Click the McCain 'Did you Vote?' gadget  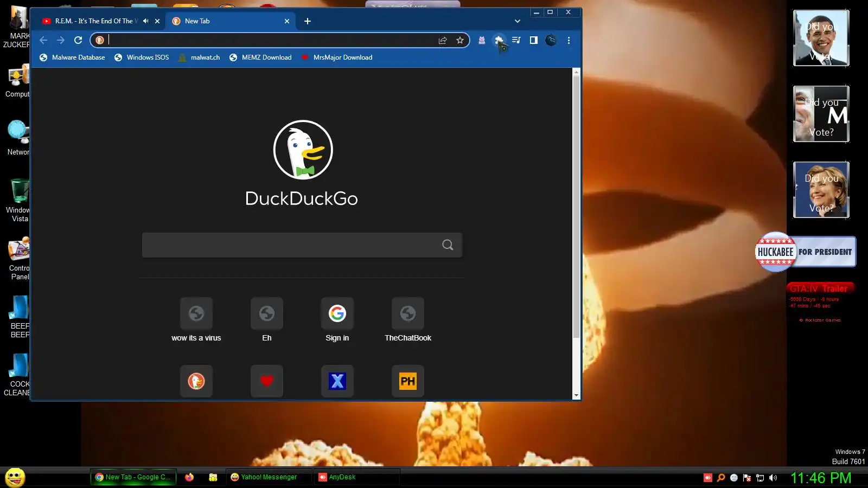[x=821, y=114]
